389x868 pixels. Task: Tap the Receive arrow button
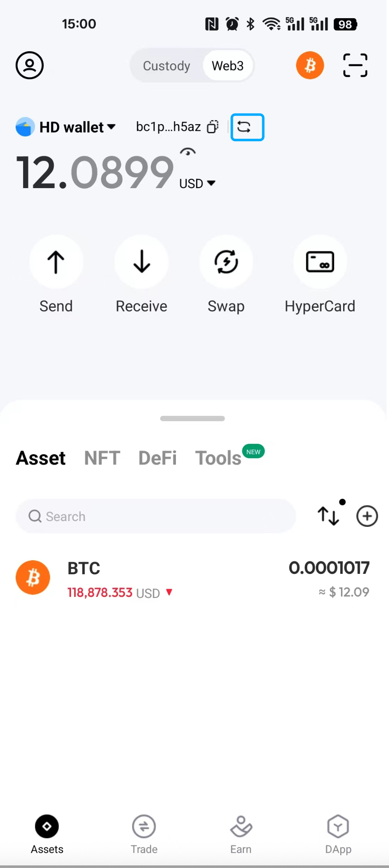(x=142, y=262)
